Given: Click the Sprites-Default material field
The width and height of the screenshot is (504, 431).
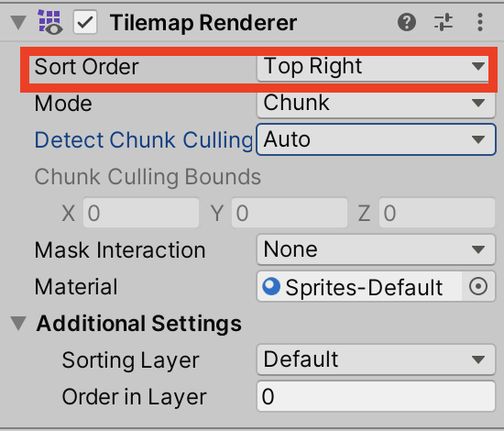Looking at the screenshot, I should click(359, 286).
